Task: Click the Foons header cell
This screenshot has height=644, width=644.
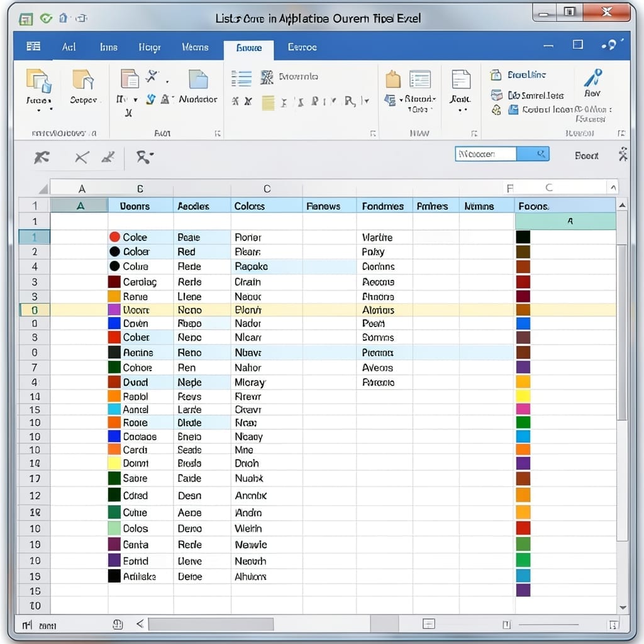Action: click(x=565, y=206)
